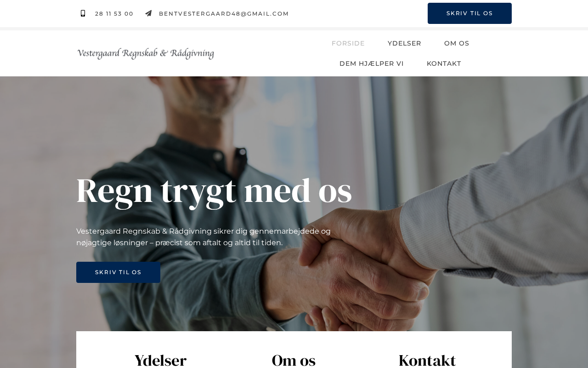588x368 pixels.
Task: Call the phone number 28 11 53 00
Action: point(114,14)
